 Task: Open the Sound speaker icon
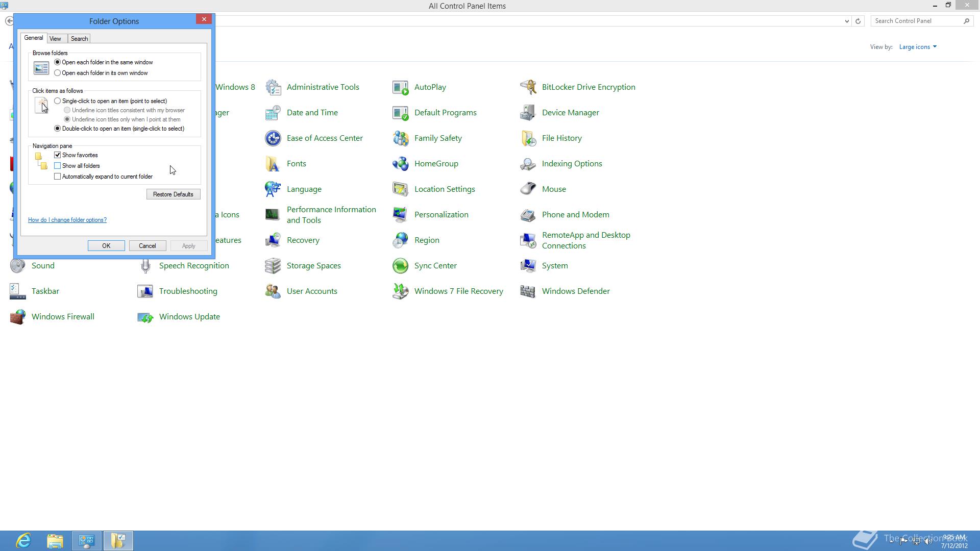click(x=18, y=266)
